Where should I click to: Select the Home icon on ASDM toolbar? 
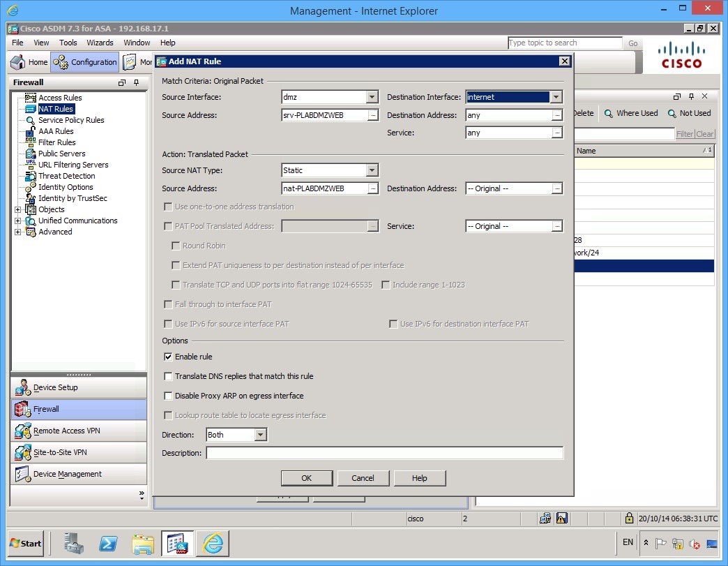pos(16,61)
